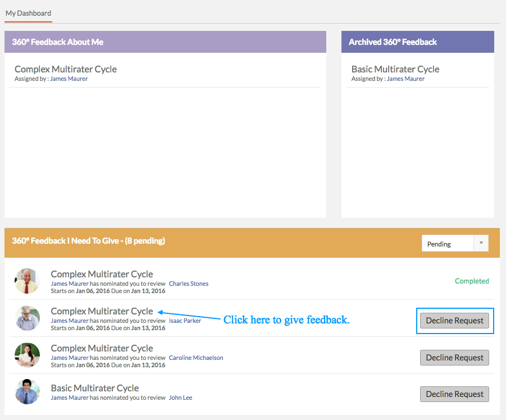This screenshot has width=506, height=420.
Task: Open Complex Multirater Cycle for Caroline Michaelson
Action: click(102, 348)
